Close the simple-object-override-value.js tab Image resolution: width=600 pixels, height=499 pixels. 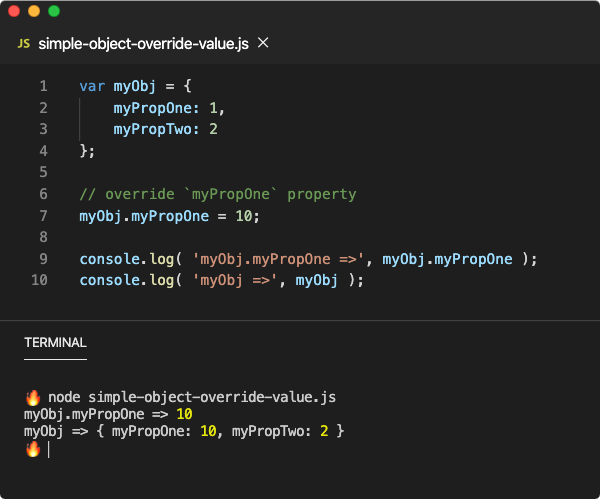click(x=263, y=43)
